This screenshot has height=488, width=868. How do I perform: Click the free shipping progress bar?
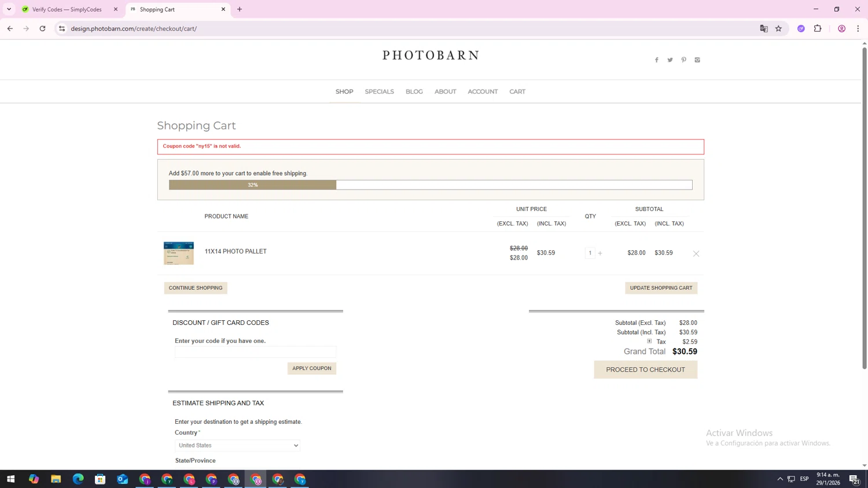tap(431, 185)
